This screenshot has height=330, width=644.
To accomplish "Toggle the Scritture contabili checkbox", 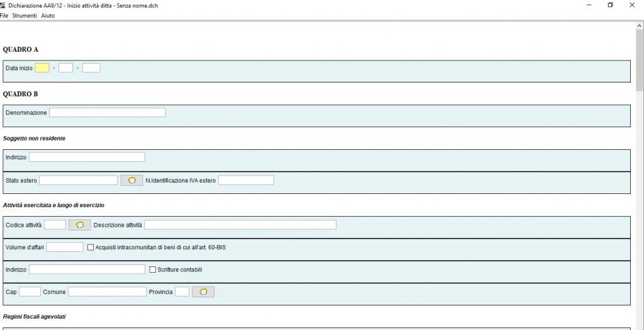I will (152, 270).
